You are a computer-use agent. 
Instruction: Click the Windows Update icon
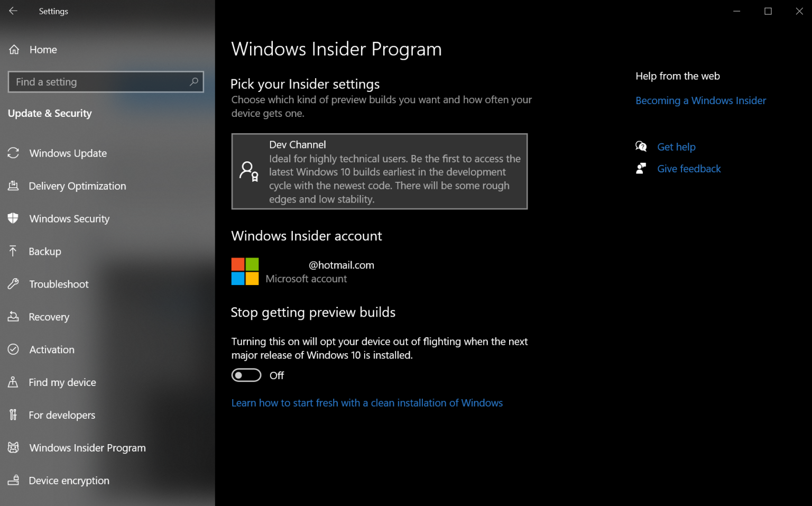14,153
